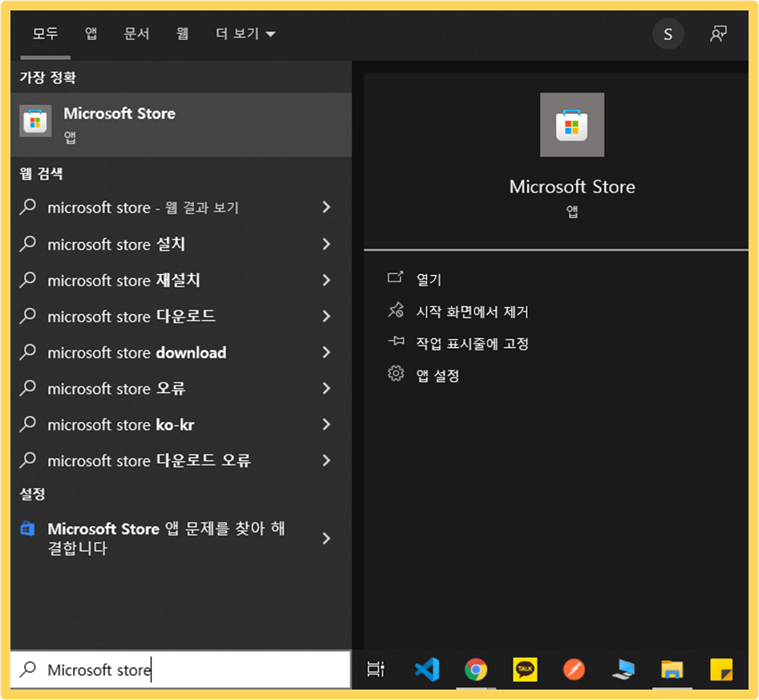Image resolution: width=759 pixels, height=700 pixels.
Task: Click search icon beside 'microsoft store 설치'
Action: click(x=28, y=244)
